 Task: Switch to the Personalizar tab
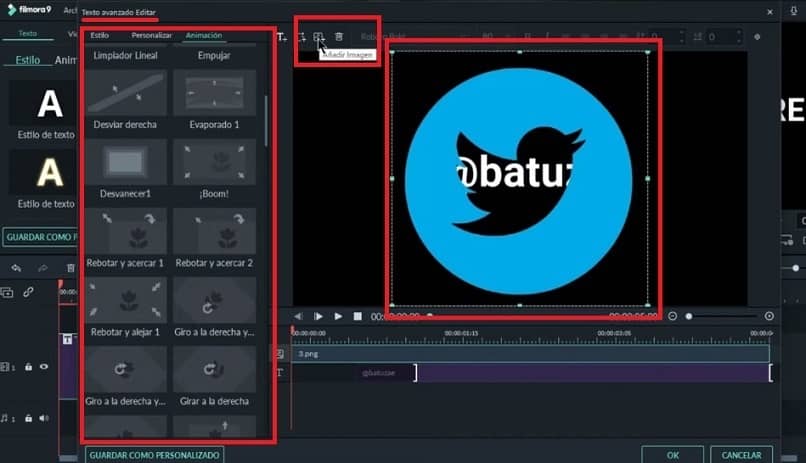point(152,35)
